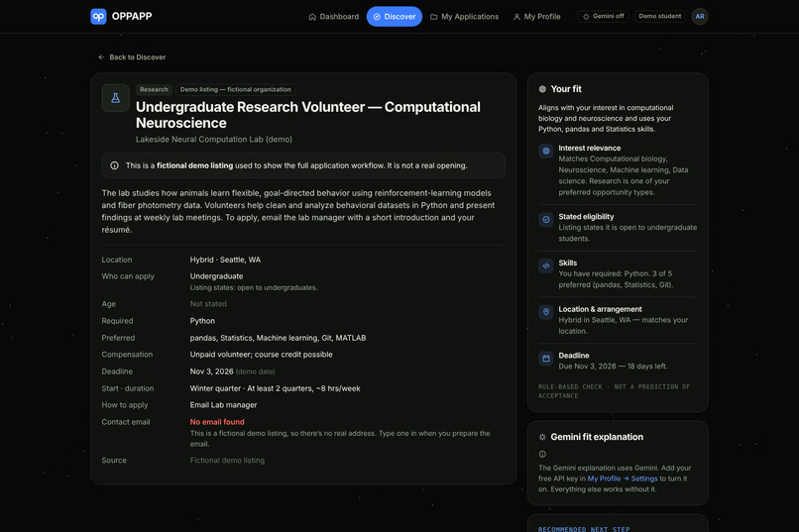Click the info icon in demo notice
This screenshot has width=799, height=532.
[115, 165]
